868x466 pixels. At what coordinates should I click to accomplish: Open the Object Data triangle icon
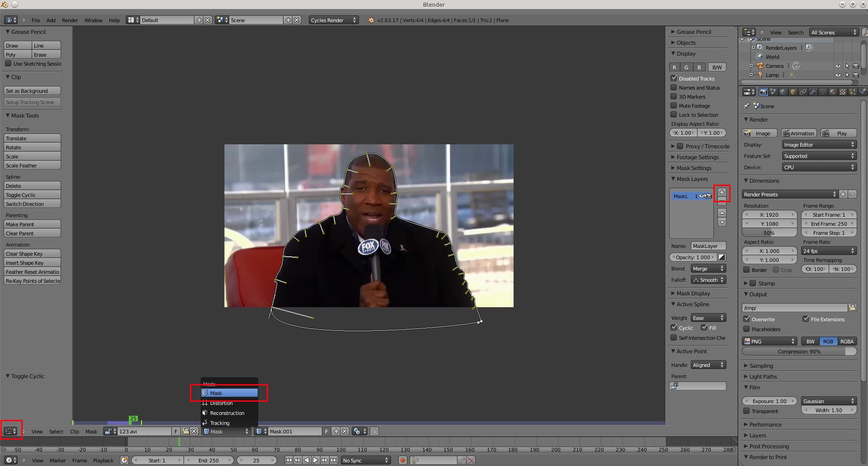pos(823,92)
